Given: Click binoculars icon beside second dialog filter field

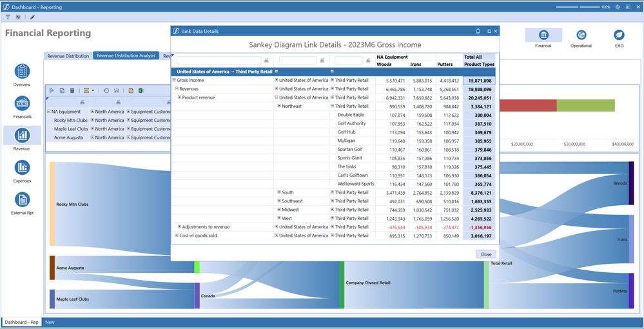Looking at the screenshot, I should [x=322, y=61].
